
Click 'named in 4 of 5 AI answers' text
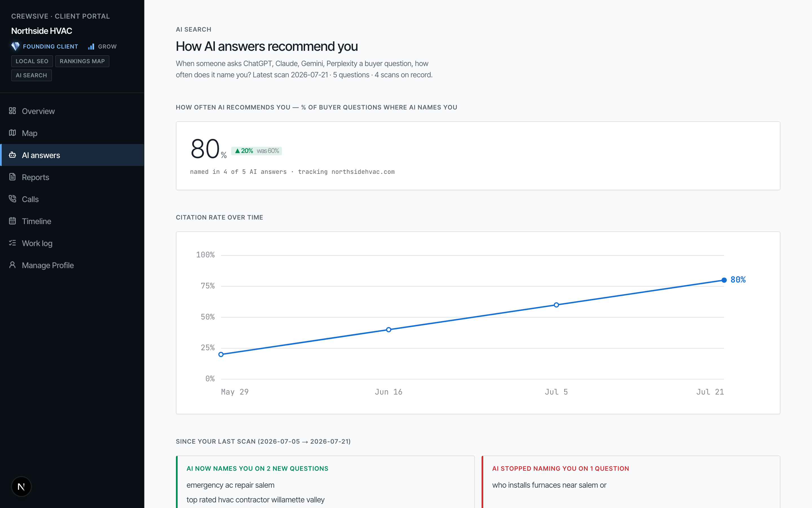click(238, 172)
